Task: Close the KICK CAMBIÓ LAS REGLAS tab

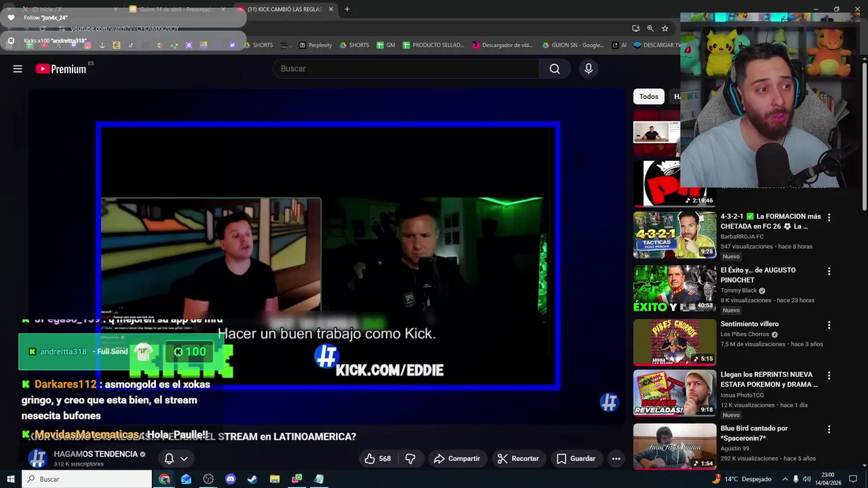Action: click(331, 9)
